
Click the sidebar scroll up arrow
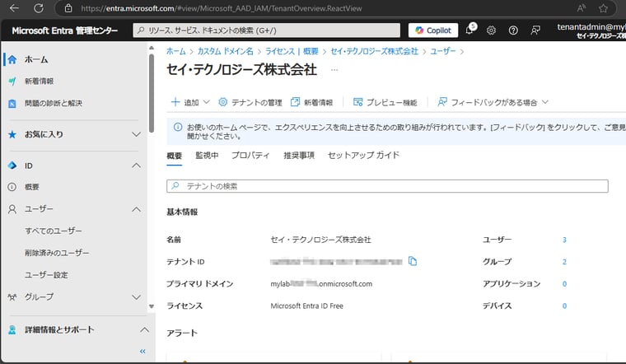click(152, 48)
